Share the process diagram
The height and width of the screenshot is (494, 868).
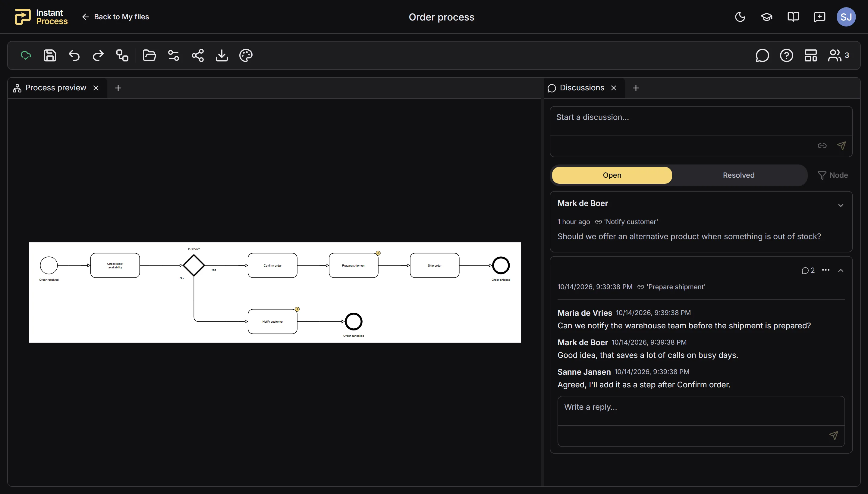click(198, 55)
